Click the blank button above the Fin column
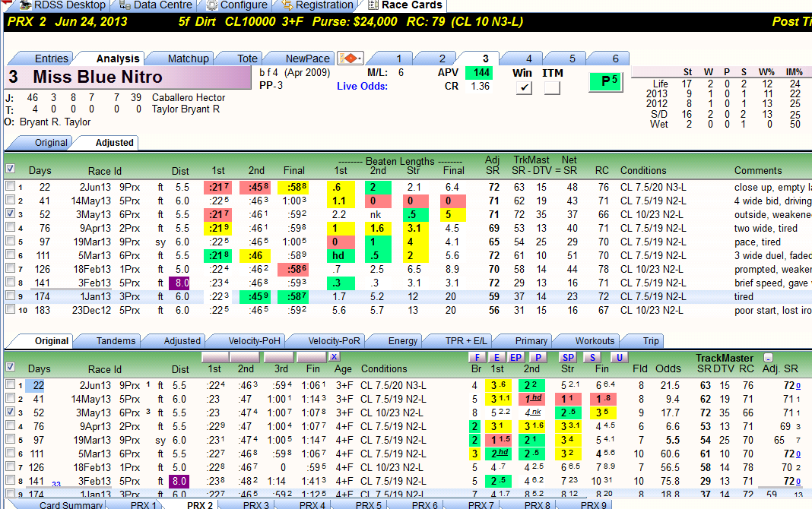The image size is (812, 509). coord(312,357)
